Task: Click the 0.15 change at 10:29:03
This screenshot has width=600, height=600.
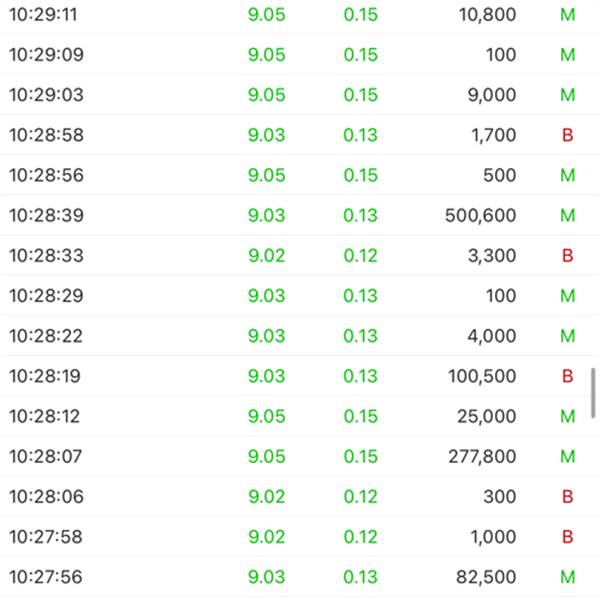Action: coord(360,95)
